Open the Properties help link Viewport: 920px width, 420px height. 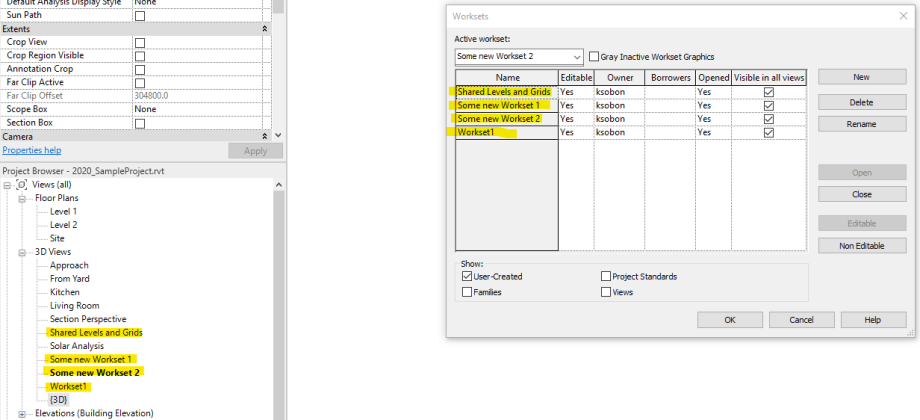click(32, 150)
